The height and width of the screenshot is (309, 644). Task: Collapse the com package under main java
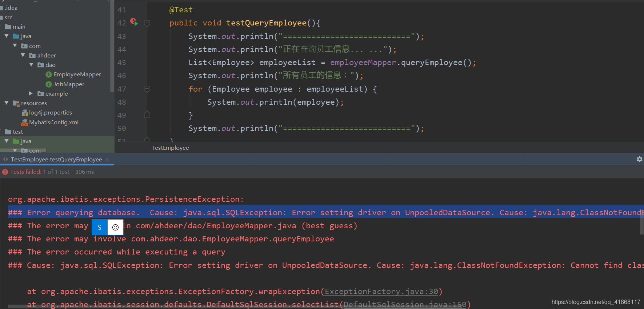click(x=15, y=45)
